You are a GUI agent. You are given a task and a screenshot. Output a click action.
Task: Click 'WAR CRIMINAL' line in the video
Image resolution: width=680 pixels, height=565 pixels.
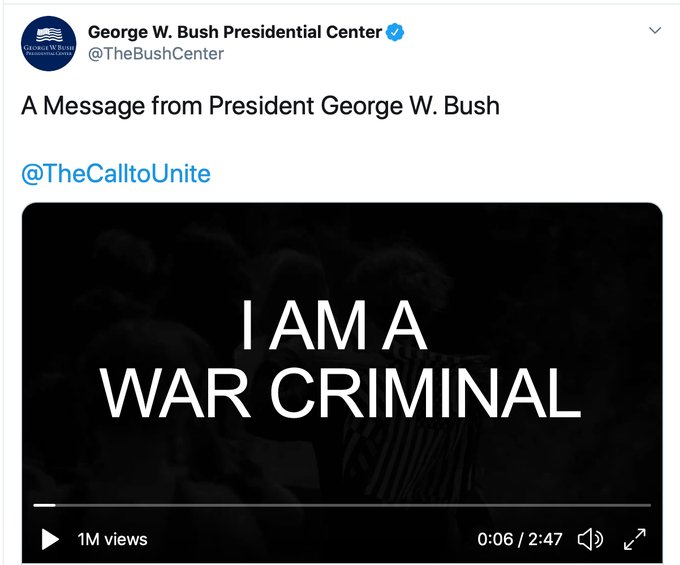tap(341, 393)
